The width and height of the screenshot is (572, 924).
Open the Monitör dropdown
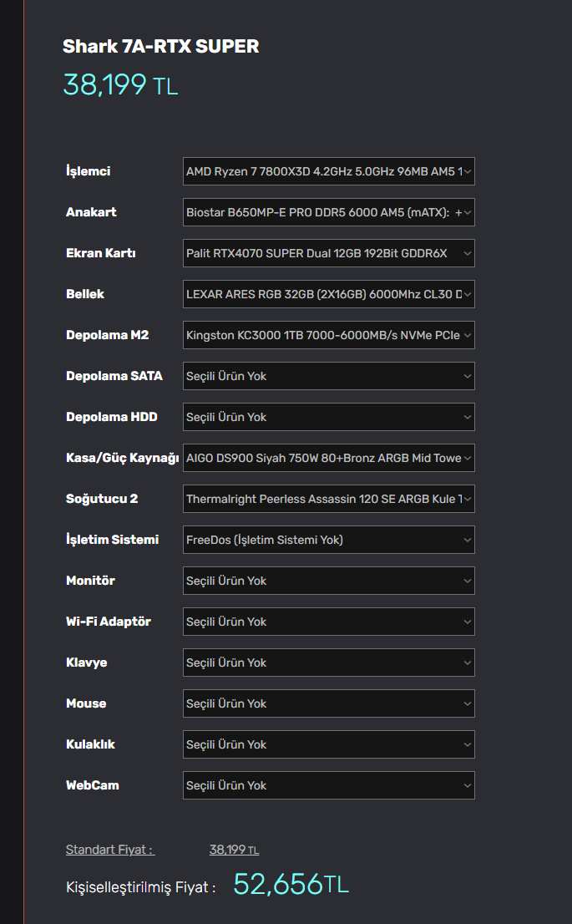coord(328,581)
